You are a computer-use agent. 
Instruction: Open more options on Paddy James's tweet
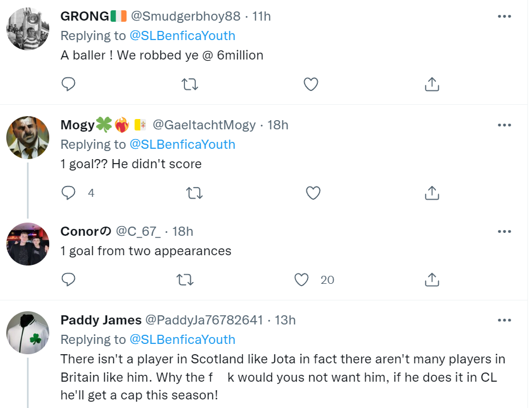click(x=505, y=320)
